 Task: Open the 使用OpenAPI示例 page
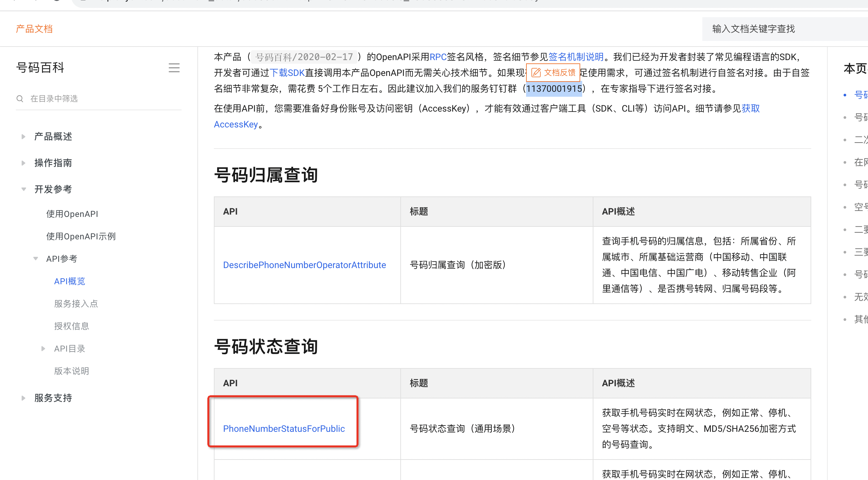81,236
